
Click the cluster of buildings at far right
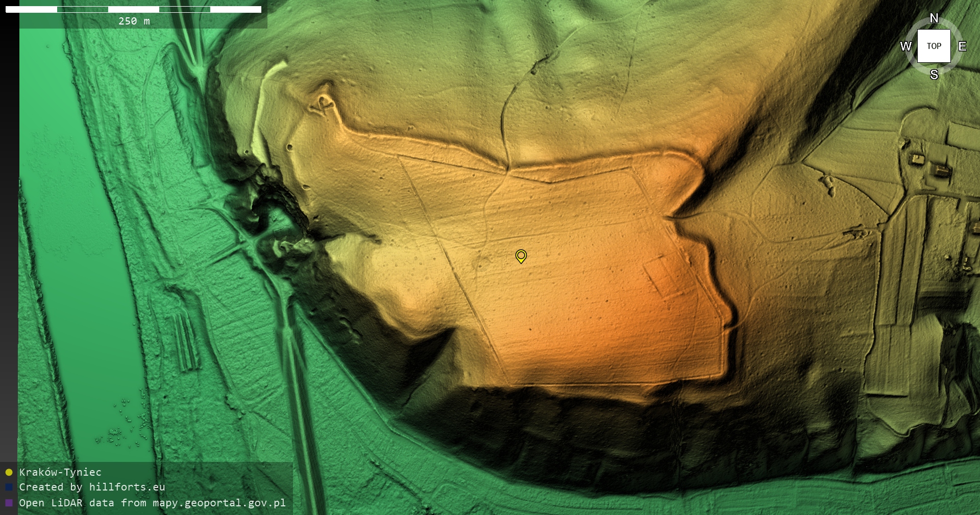[x=930, y=164]
